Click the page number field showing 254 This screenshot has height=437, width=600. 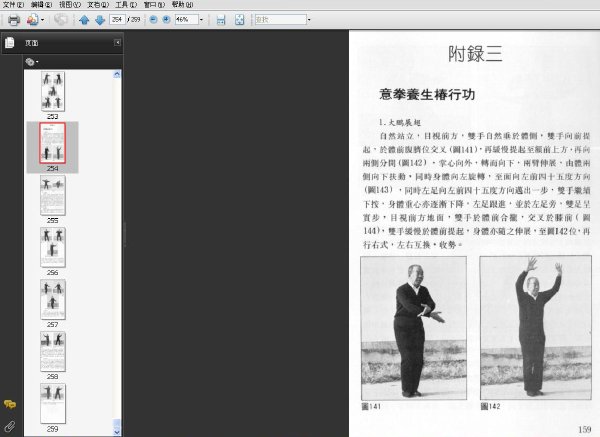pos(117,20)
